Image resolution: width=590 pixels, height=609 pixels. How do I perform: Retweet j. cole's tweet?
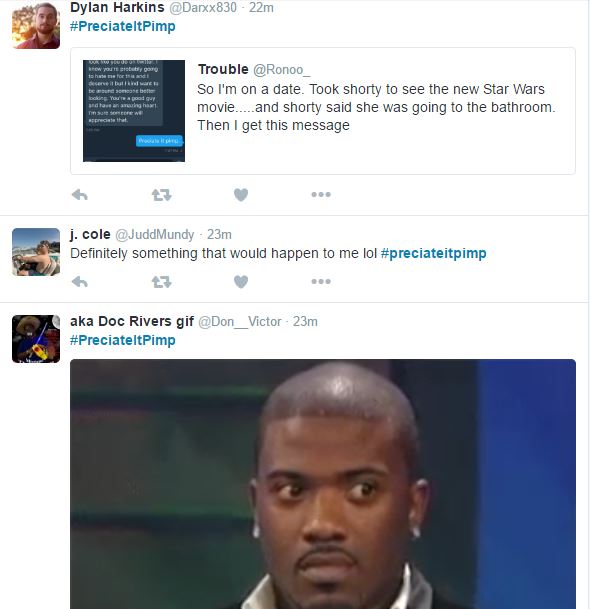click(x=162, y=282)
